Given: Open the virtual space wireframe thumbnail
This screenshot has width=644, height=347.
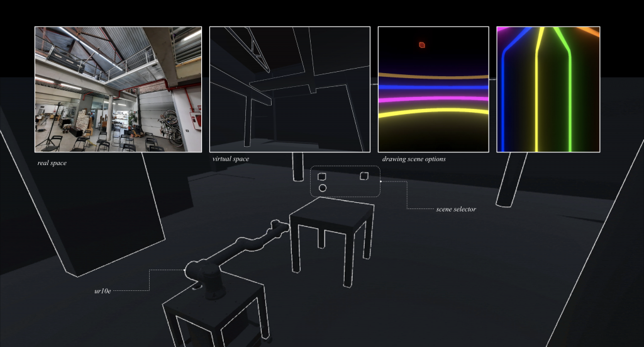Looking at the screenshot, I should (x=289, y=89).
